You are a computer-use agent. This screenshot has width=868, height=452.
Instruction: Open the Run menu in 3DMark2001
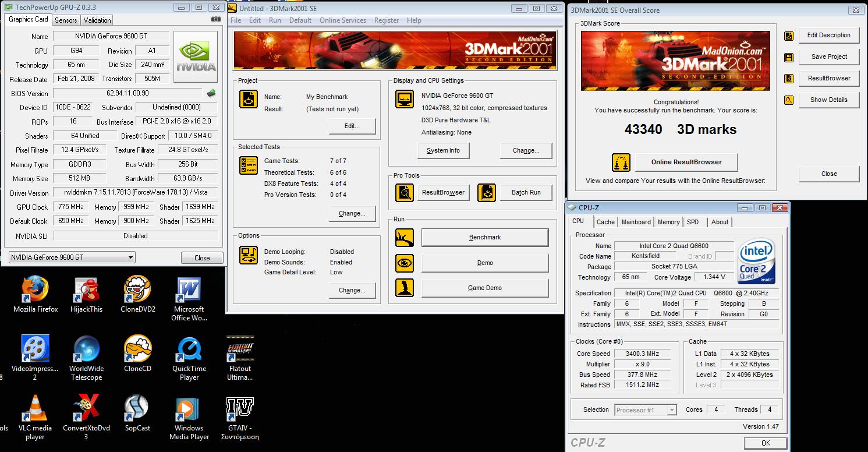275,20
